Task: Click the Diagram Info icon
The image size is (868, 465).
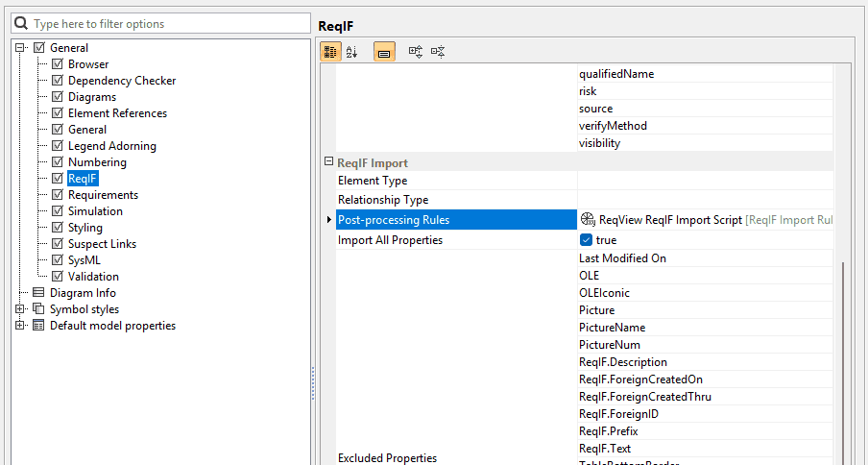Action: (x=38, y=292)
